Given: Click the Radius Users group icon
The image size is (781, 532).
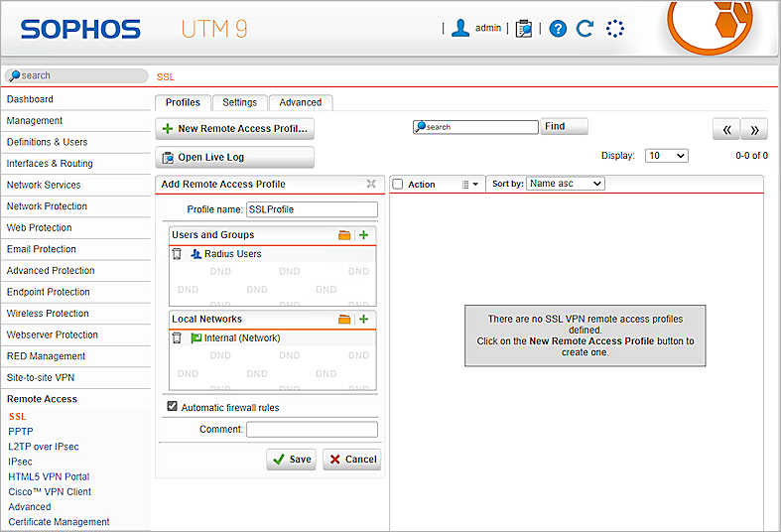Looking at the screenshot, I should [195, 254].
